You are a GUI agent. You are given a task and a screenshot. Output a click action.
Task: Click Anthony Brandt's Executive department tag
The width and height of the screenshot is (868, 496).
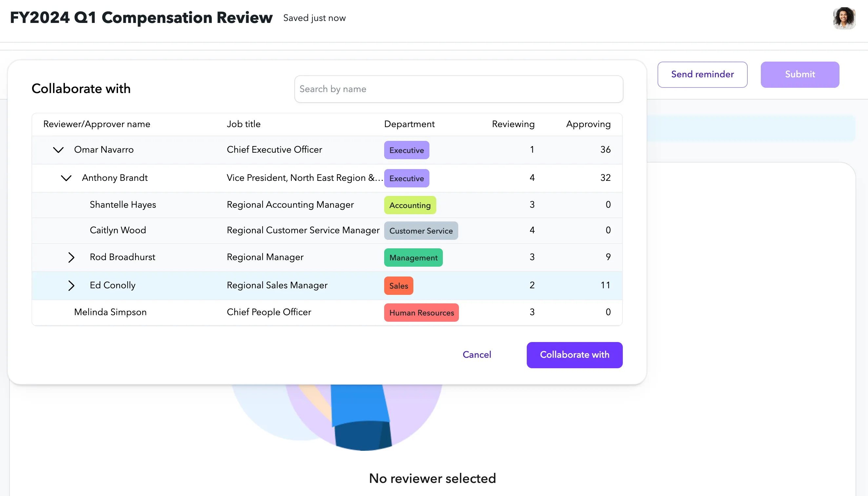pos(406,179)
